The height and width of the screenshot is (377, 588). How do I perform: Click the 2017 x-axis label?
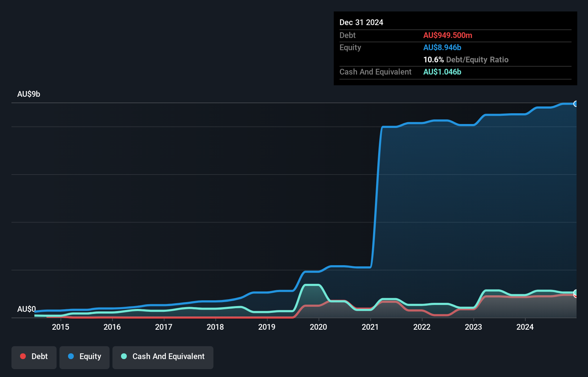pos(164,327)
